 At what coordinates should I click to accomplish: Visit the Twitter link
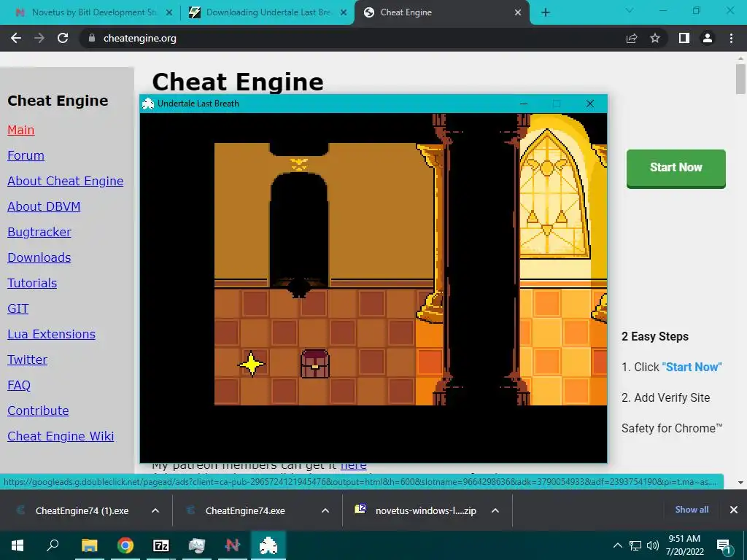click(x=27, y=359)
